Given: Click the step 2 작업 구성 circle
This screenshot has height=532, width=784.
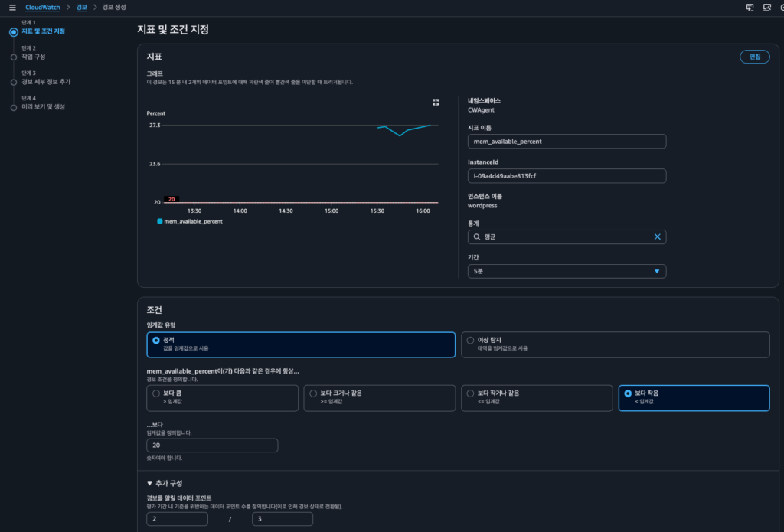Looking at the screenshot, I should [13, 57].
